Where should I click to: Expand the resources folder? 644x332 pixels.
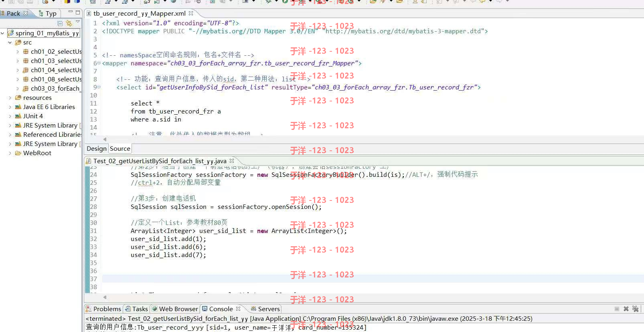[10, 98]
